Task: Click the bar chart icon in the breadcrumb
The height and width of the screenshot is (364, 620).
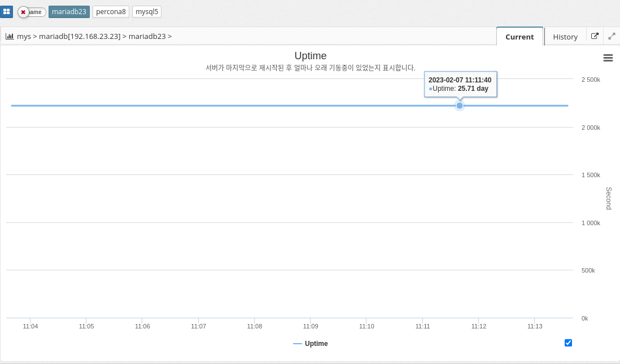Action: [x=10, y=36]
